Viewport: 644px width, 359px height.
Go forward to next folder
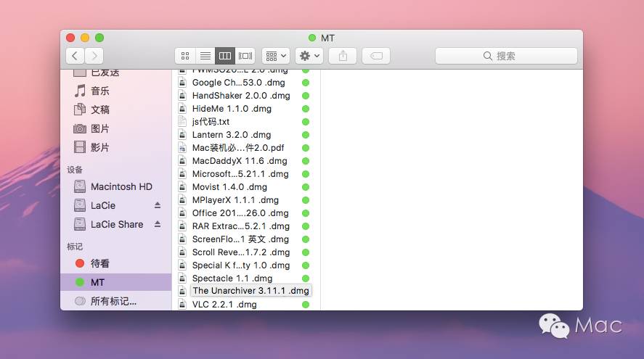tap(94, 56)
